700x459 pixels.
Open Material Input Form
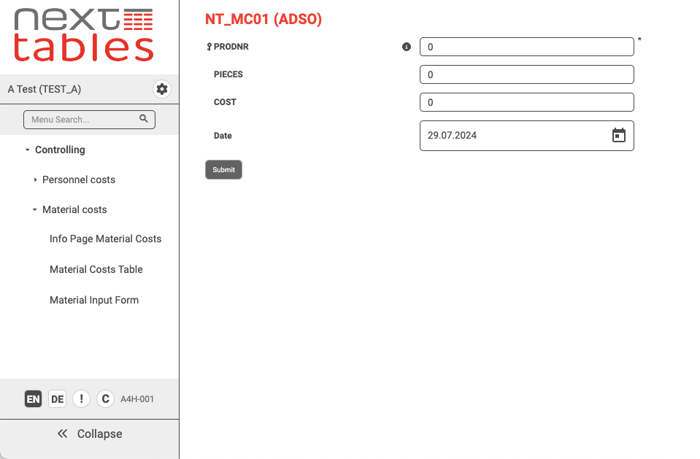click(x=94, y=300)
